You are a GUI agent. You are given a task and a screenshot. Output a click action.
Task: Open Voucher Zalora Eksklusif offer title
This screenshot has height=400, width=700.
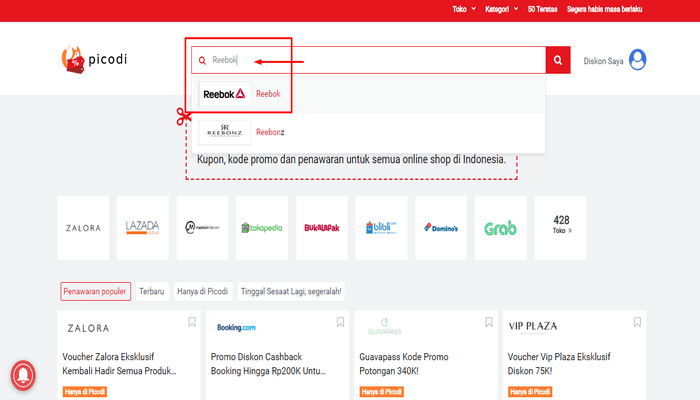pos(119,364)
